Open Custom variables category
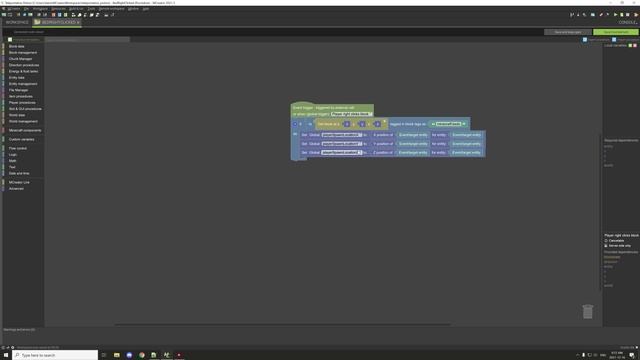This screenshot has width=640, height=360. pos(22,139)
